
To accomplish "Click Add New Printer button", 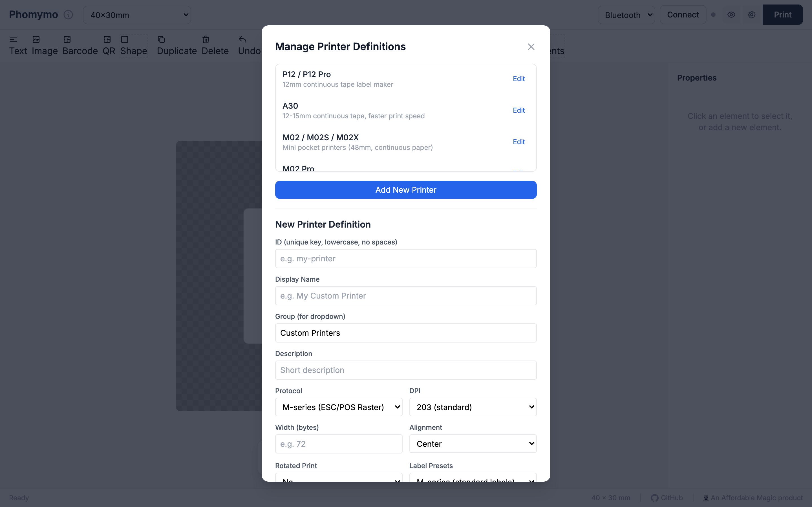I will click(x=405, y=190).
